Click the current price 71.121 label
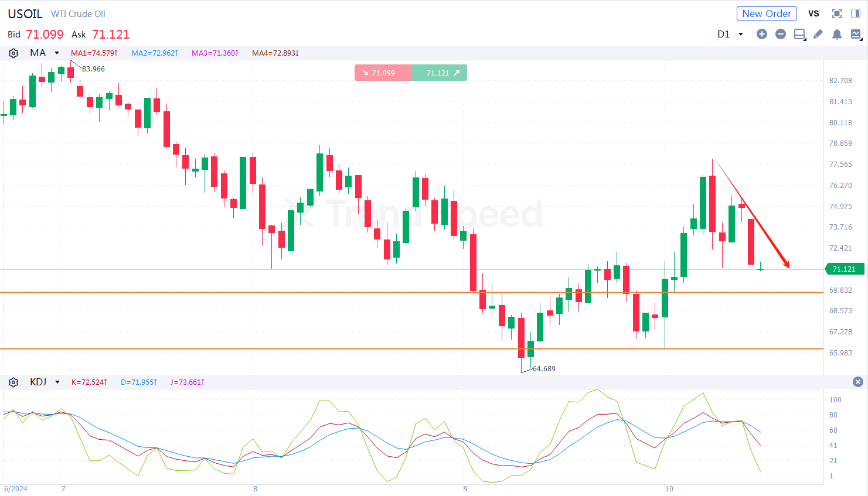 pyautogui.click(x=845, y=269)
